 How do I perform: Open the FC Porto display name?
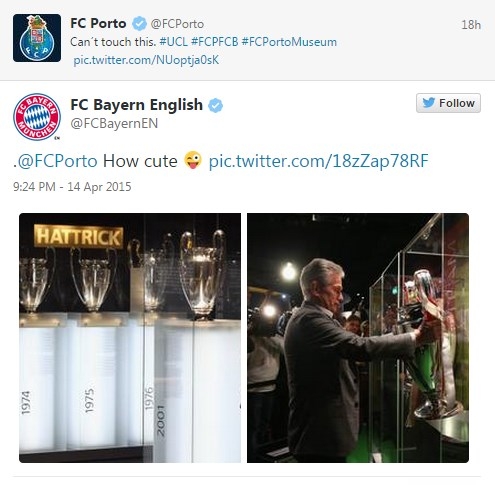click(x=98, y=24)
